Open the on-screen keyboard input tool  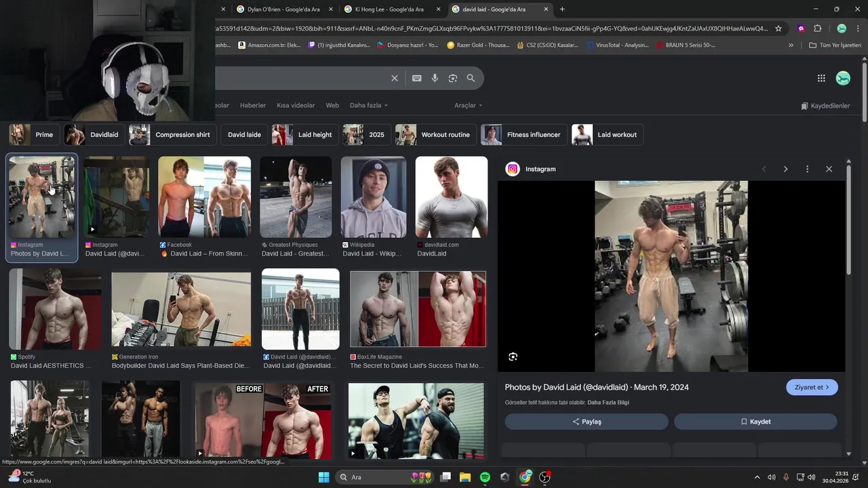tap(417, 78)
